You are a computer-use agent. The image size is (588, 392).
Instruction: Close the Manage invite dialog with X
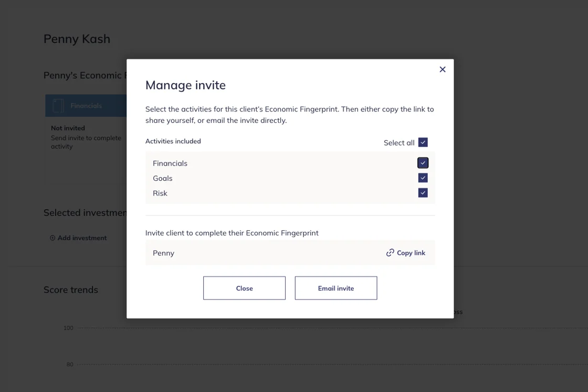443,69
